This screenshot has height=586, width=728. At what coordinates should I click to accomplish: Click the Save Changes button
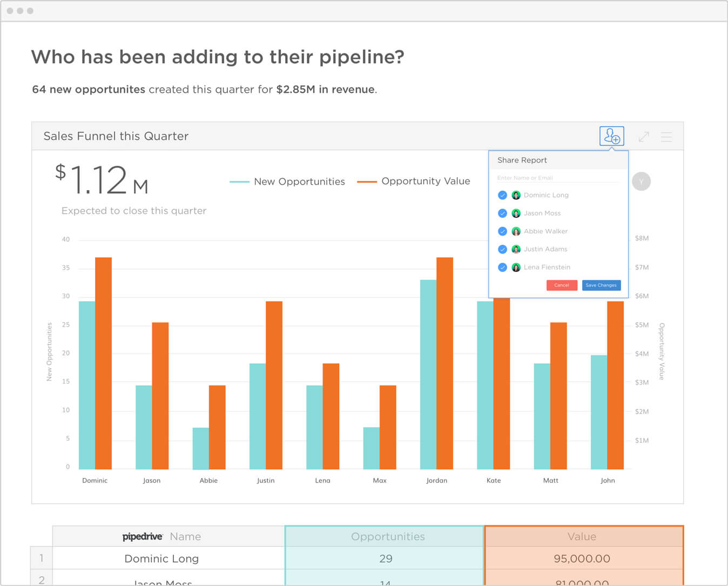601,285
